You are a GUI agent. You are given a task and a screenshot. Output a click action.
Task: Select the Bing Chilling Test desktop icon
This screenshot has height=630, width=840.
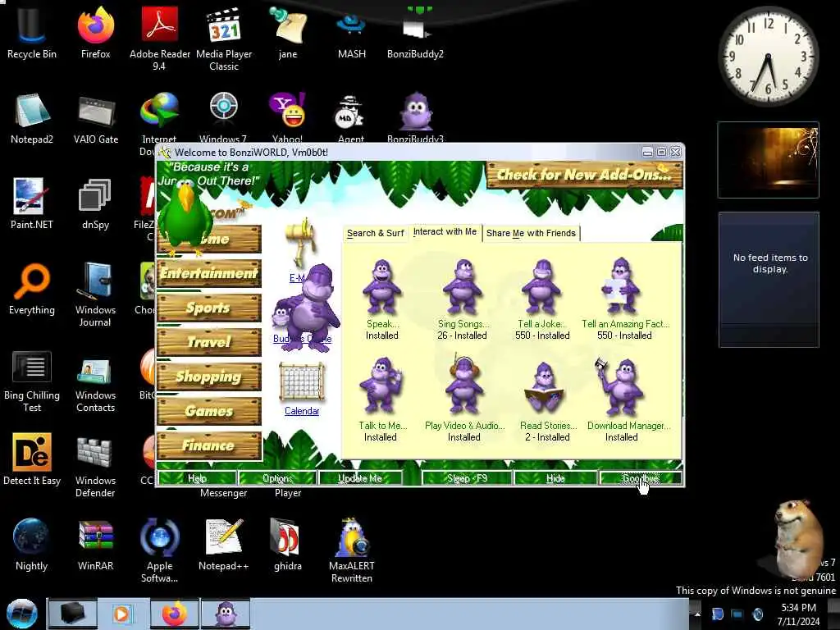[x=32, y=381]
